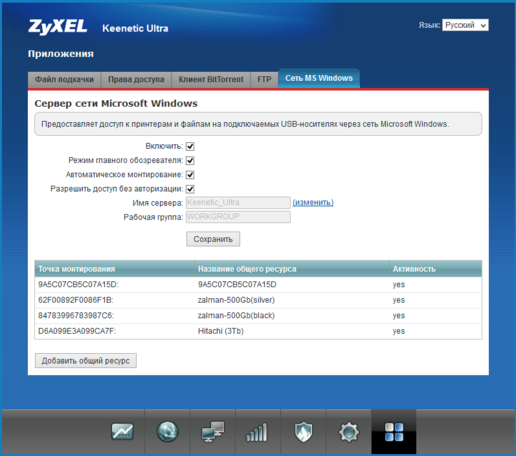The image size is (516, 456).
Task: Open the security shield icon
Action: [303, 432]
